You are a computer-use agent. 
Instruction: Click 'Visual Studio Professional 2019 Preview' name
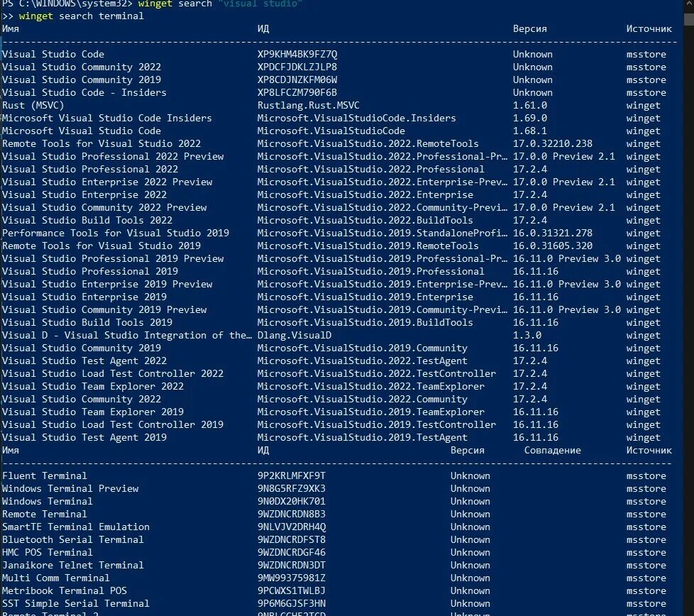(113, 259)
